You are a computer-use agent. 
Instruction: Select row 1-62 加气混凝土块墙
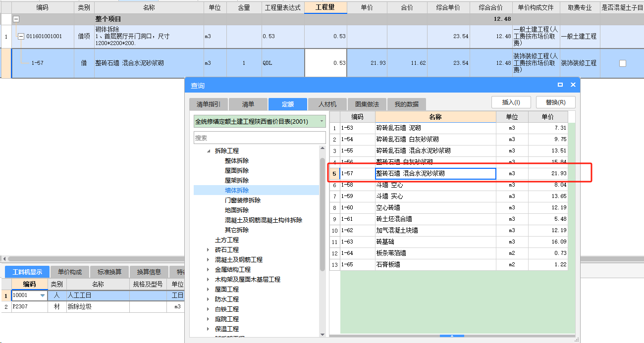(449, 231)
